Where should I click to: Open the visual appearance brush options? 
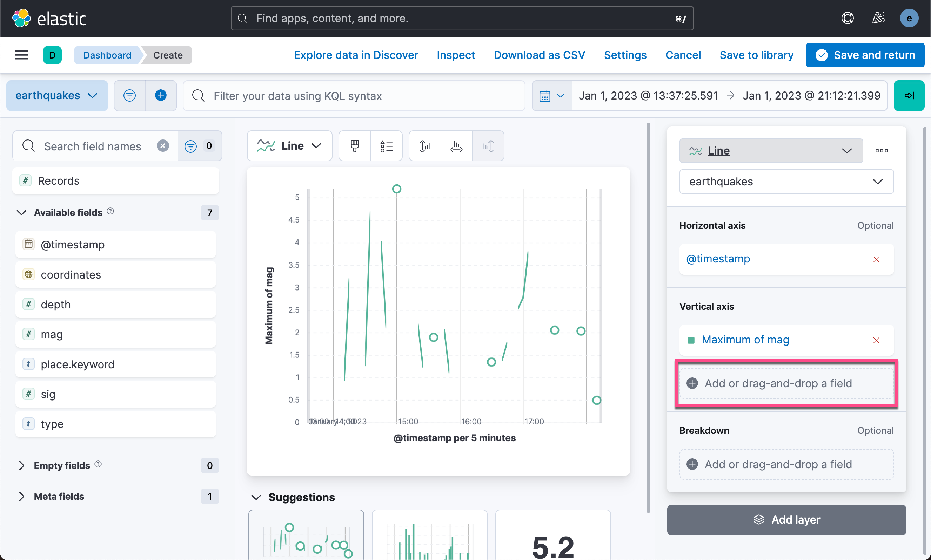pyautogui.click(x=354, y=146)
